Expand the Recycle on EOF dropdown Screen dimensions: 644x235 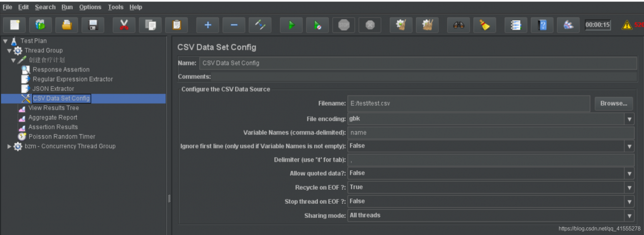click(629, 187)
